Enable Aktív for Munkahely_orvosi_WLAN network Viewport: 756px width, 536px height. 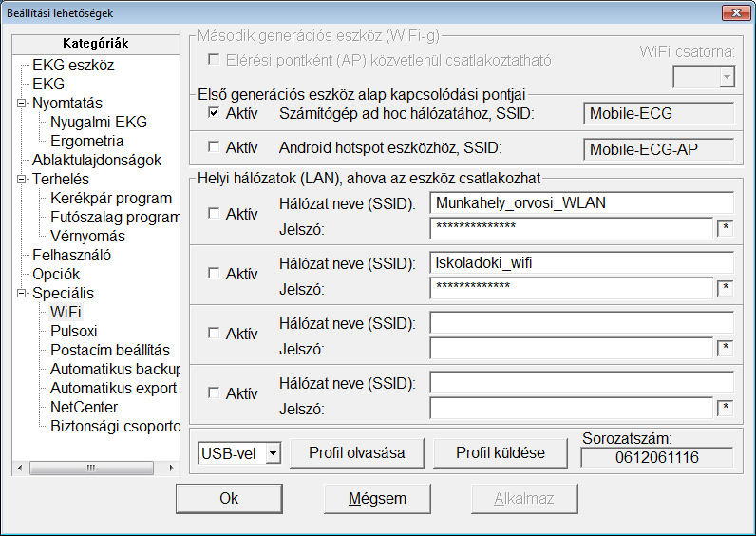pos(214,213)
